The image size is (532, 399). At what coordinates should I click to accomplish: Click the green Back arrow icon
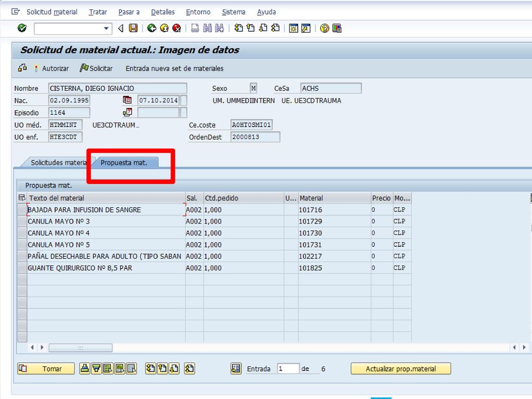152,28
